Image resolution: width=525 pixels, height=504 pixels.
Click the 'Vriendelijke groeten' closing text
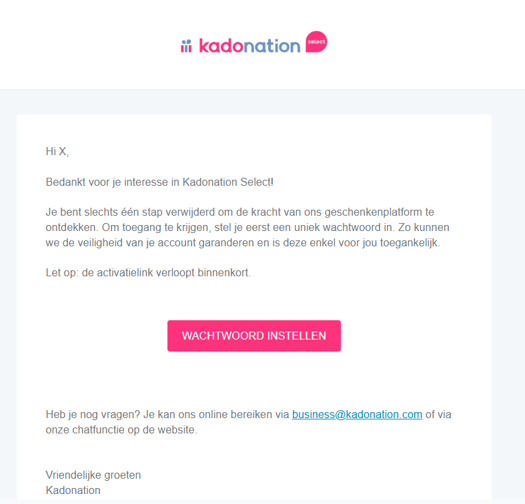point(93,475)
